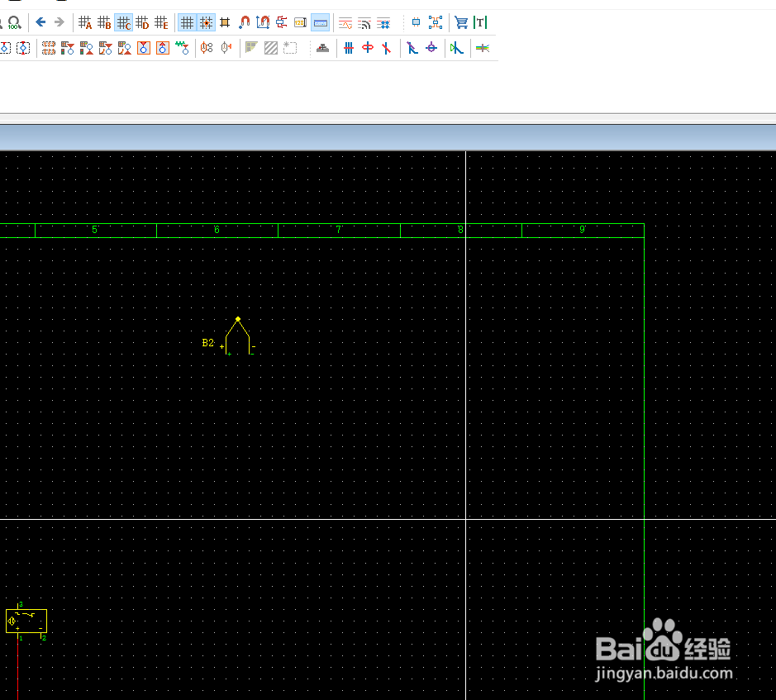Click the gray diagonal hatch icon

(x=271, y=48)
